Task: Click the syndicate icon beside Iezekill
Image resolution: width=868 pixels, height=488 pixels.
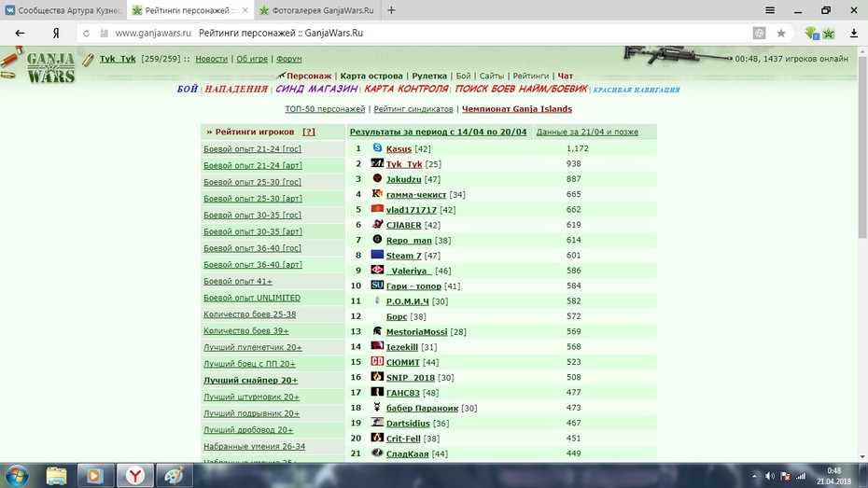Action: point(377,346)
